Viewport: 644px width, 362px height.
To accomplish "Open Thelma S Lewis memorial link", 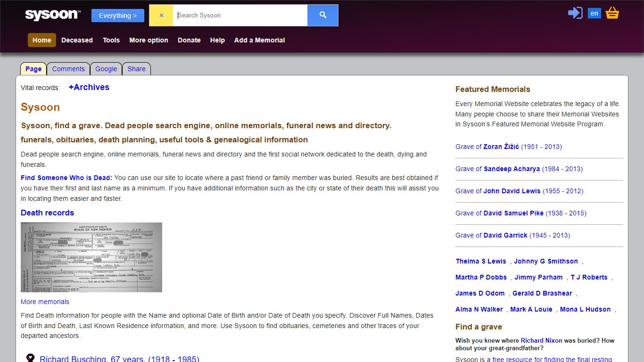I will (x=481, y=261).
